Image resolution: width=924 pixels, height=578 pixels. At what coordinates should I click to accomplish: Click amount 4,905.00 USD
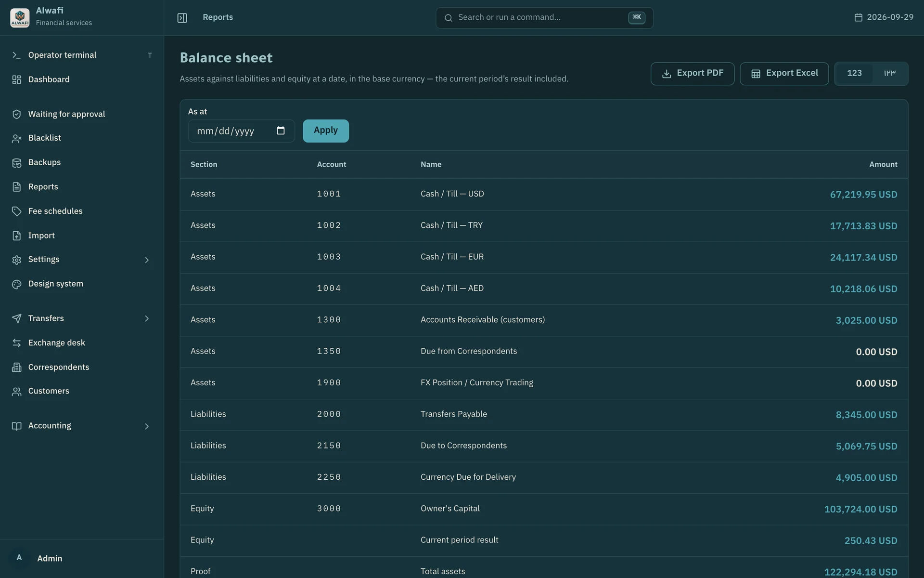[866, 478]
